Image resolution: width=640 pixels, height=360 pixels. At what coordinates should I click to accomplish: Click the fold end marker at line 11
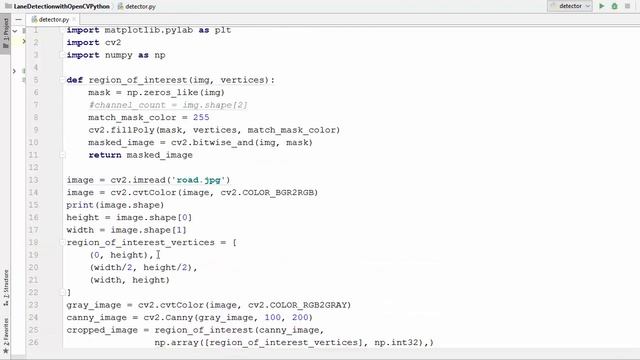(x=62, y=155)
